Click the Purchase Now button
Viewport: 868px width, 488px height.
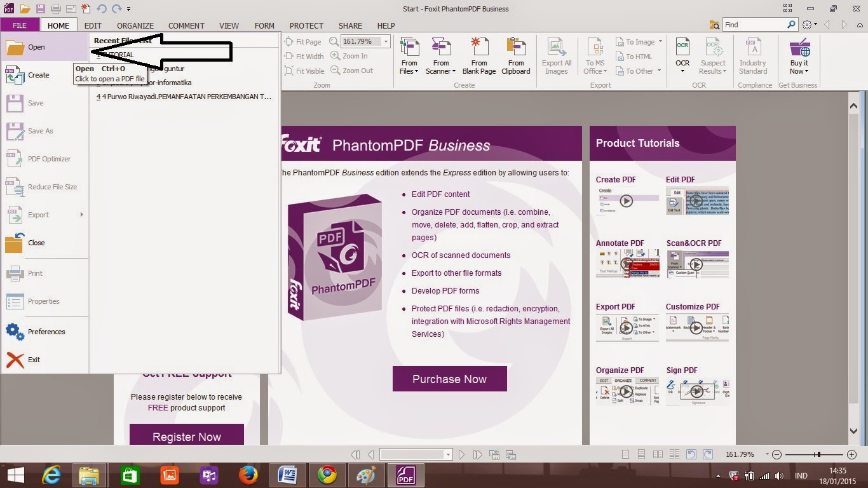pos(450,379)
